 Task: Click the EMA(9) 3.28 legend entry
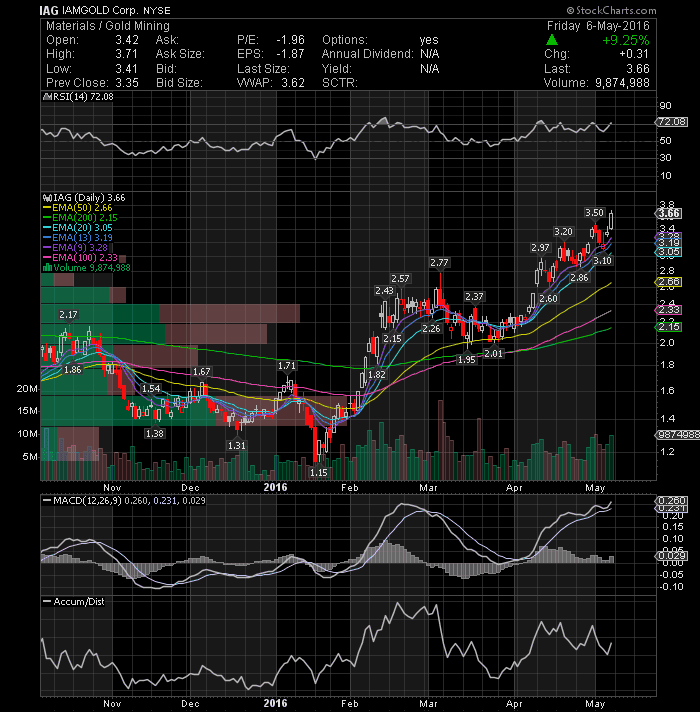[79, 247]
